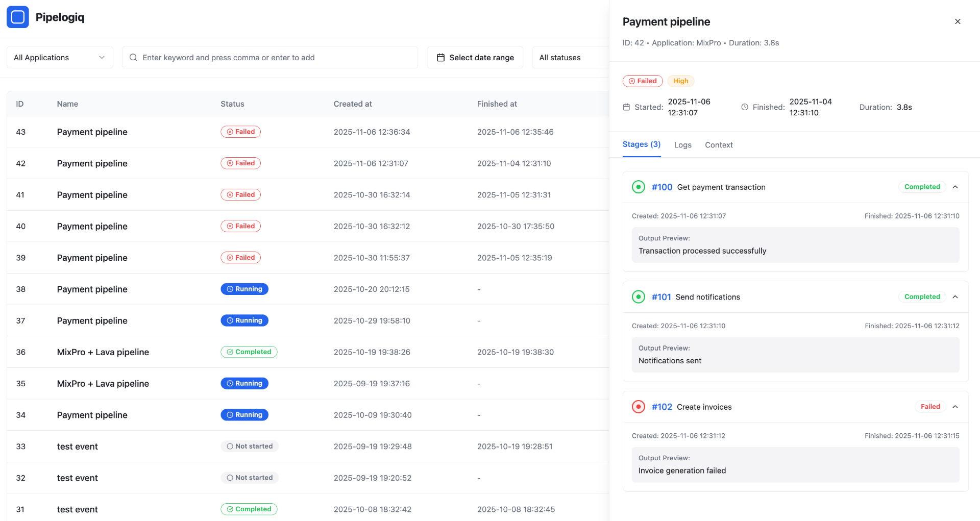Click red status circle of stage #102
This screenshot has height=521, width=980.
(638, 407)
